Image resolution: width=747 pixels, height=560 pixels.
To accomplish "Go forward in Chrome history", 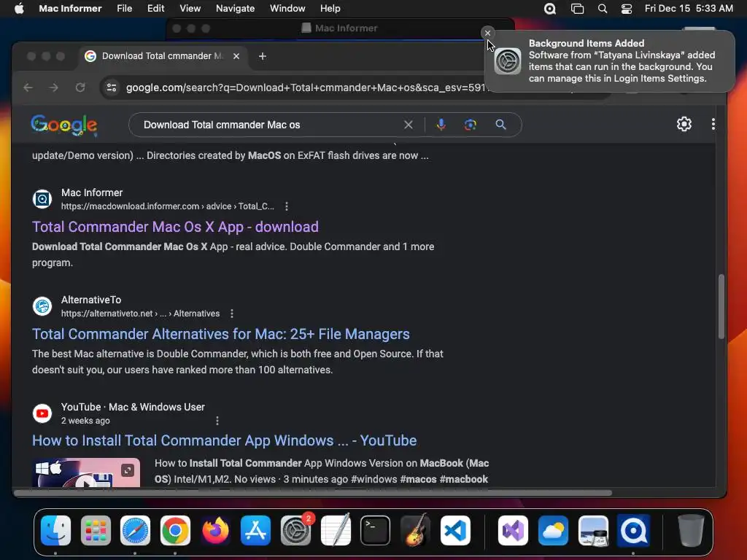I will (53, 87).
